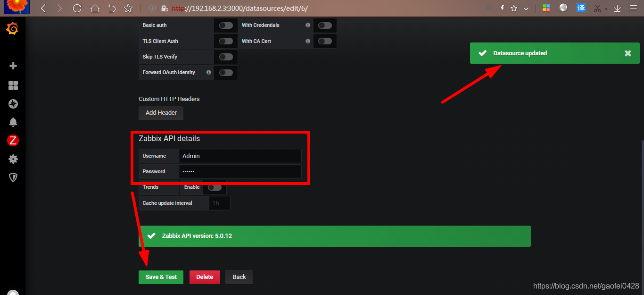Viewport: 644px width, 295px height.
Task: Click Save & Test button
Action: tap(161, 277)
